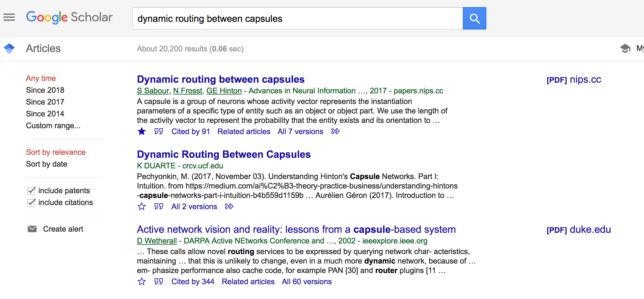The width and height of the screenshot is (644, 299).
Task: Star the Active network vision paper
Action: click(142, 282)
